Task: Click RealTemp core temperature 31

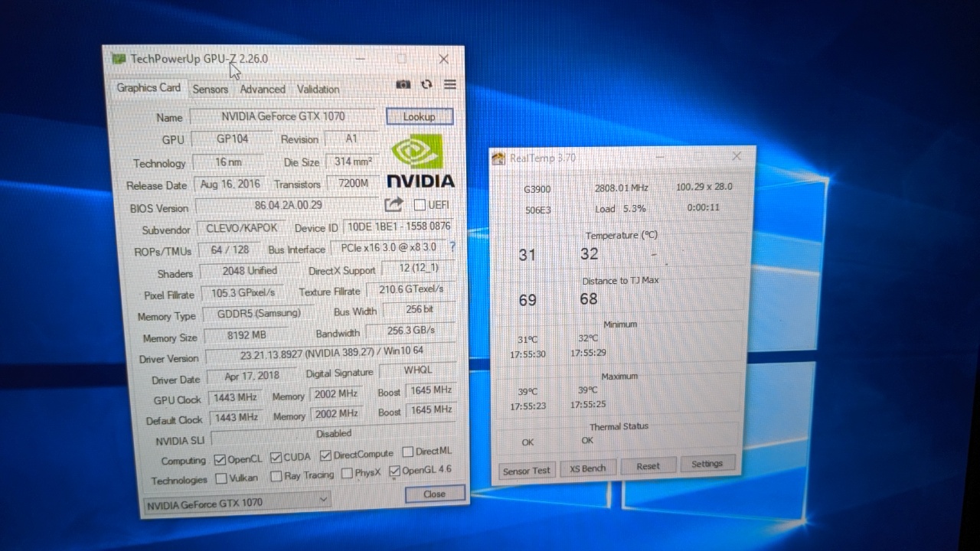Action: pos(527,256)
